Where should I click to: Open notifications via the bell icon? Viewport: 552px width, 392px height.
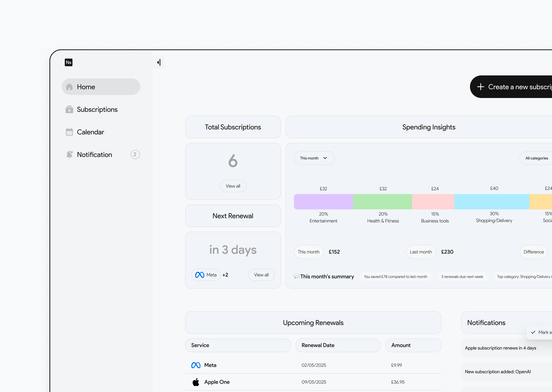(x=69, y=154)
